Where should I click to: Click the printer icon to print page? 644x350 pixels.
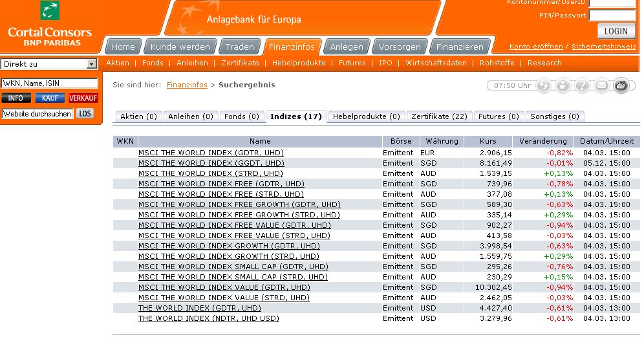(621, 85)
